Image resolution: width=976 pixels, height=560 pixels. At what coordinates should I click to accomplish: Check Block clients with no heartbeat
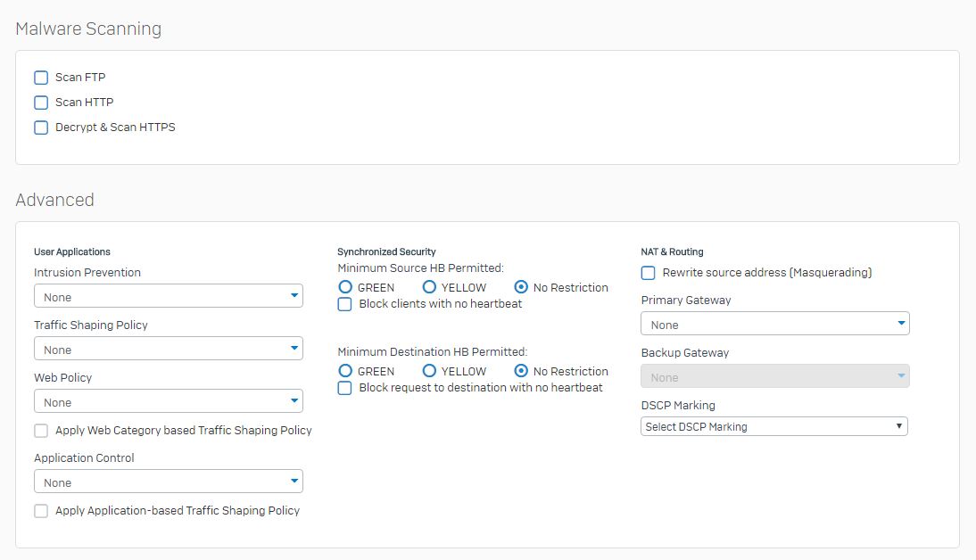tap(344, 304)
